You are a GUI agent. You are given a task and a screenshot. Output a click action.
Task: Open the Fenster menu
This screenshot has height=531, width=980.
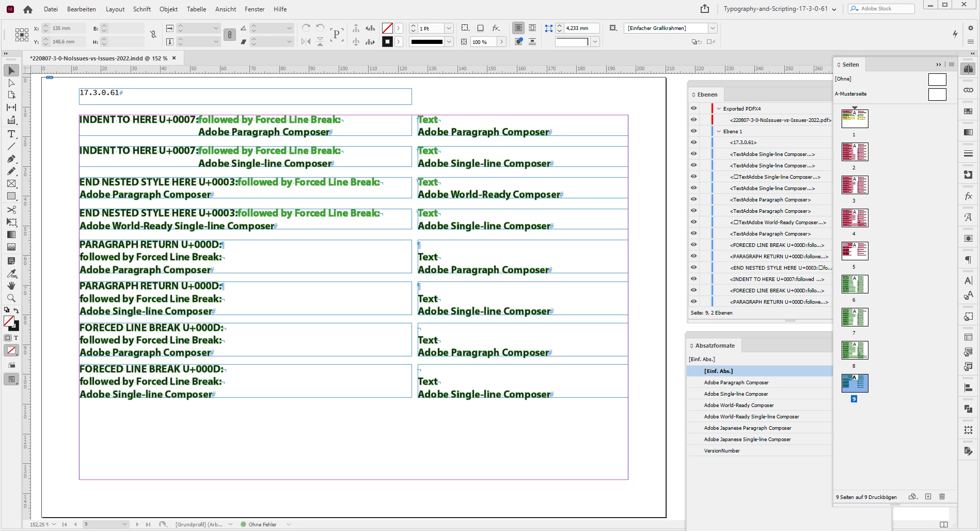(x=255, y=9)
